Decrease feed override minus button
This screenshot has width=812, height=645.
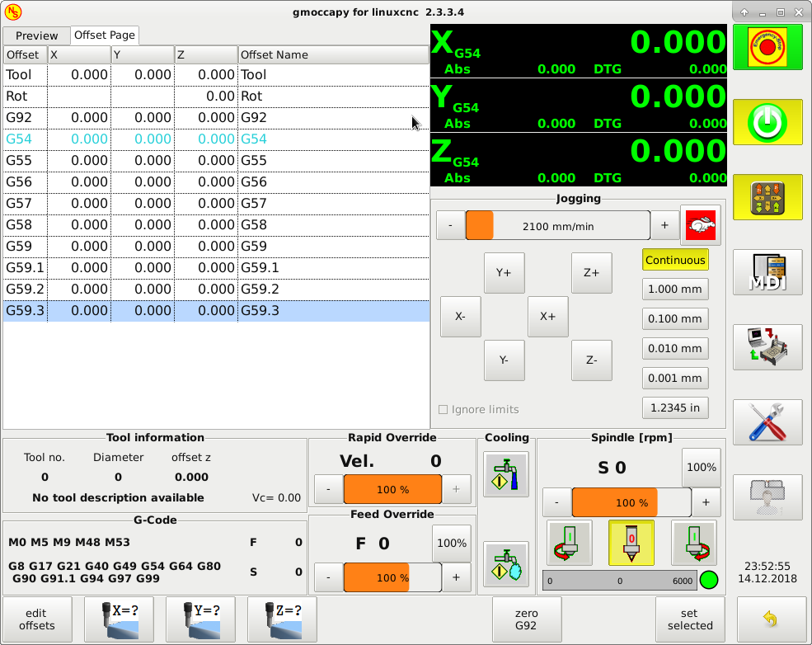point(328,577)
